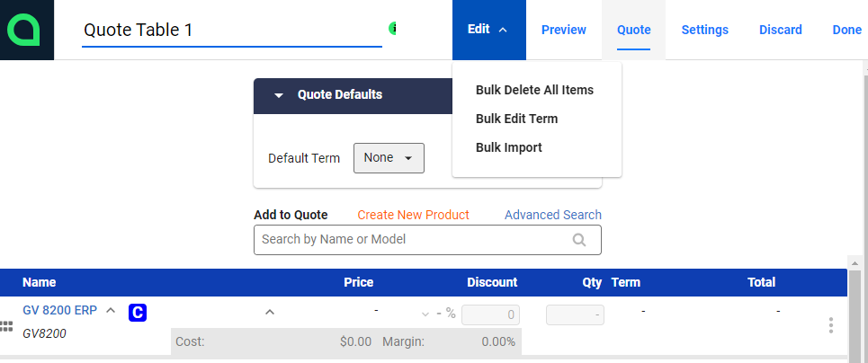Click the green app logo icon

(23, 30)
